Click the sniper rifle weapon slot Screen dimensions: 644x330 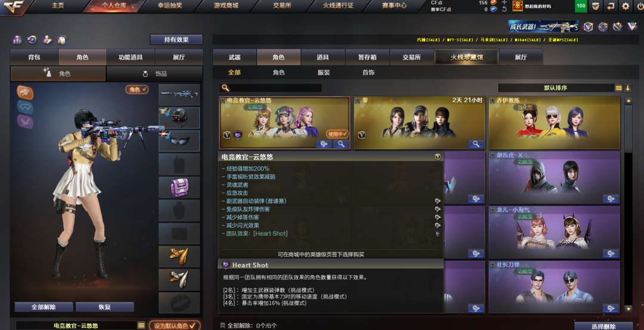(x=179, y=95)
